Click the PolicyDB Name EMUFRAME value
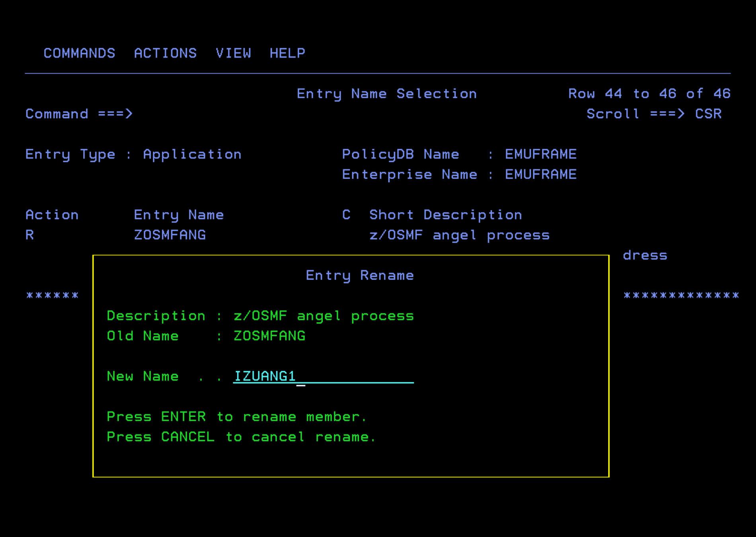 540,154
